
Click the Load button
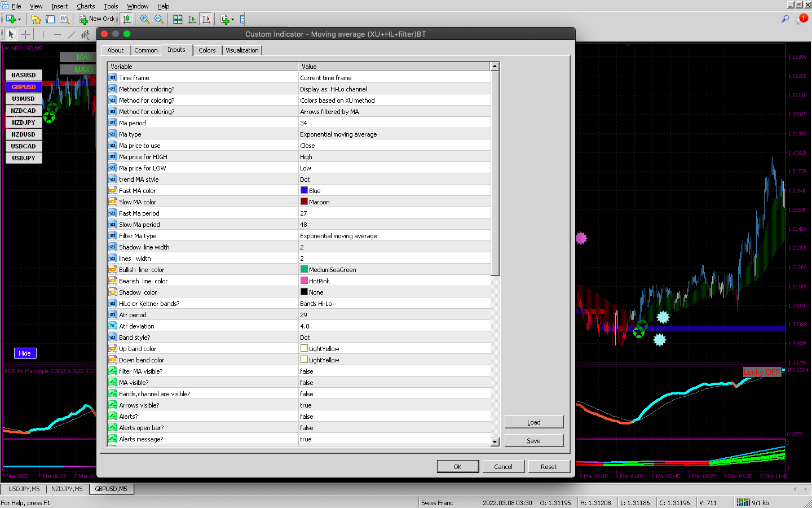(x=533, y=422)
